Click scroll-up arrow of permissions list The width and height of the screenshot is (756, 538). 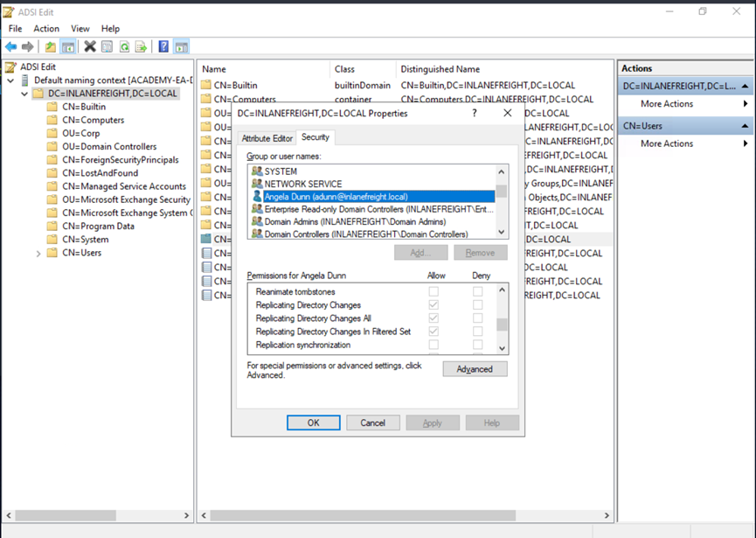click(502, 290)
